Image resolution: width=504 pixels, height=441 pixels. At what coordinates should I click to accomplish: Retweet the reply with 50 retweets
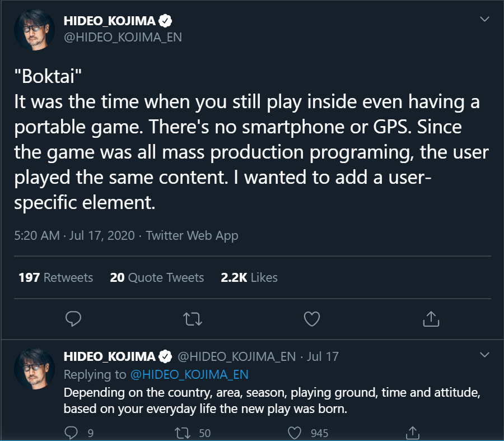click(x=183, y=433)
